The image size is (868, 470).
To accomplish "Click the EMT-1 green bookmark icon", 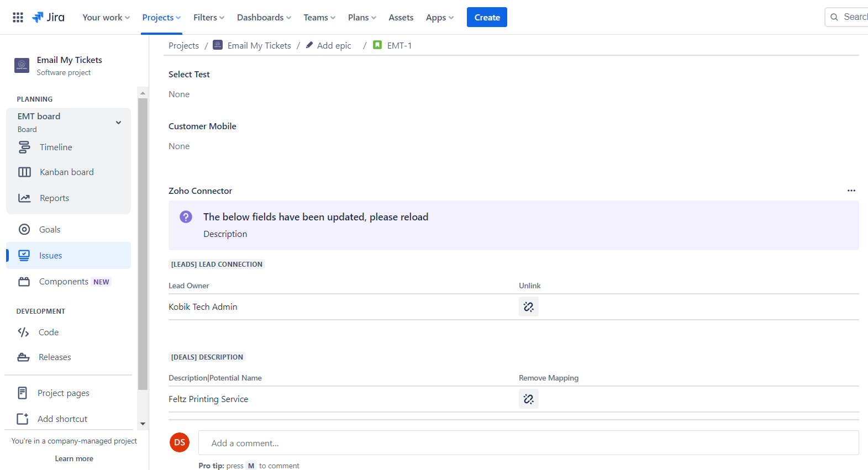I will [377, 45].
